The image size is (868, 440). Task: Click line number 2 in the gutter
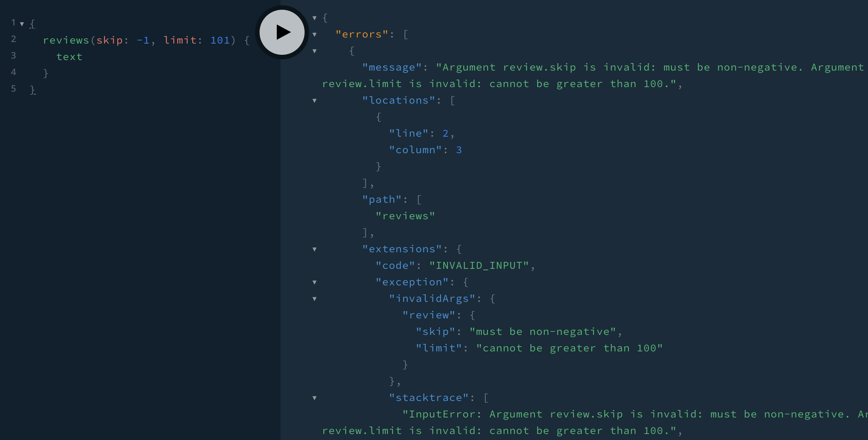tap(14, 39)
